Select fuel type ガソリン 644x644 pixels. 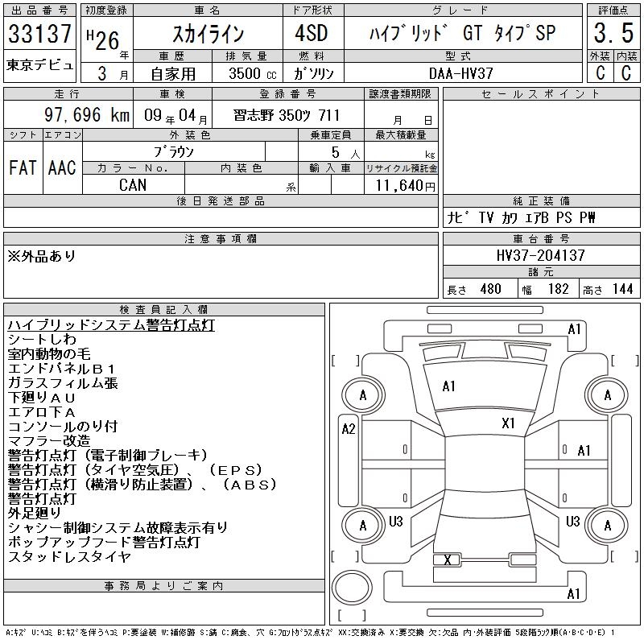[313, 73]
